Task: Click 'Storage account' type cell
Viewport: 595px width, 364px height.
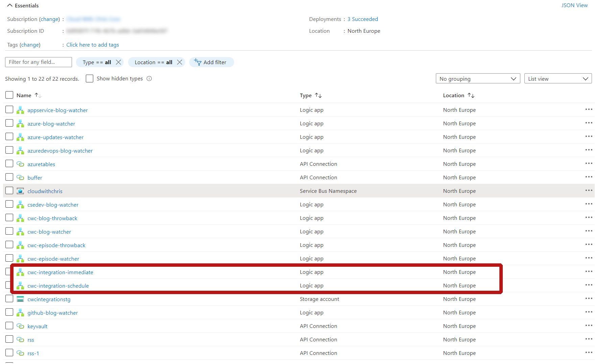Action: [319, 299]
